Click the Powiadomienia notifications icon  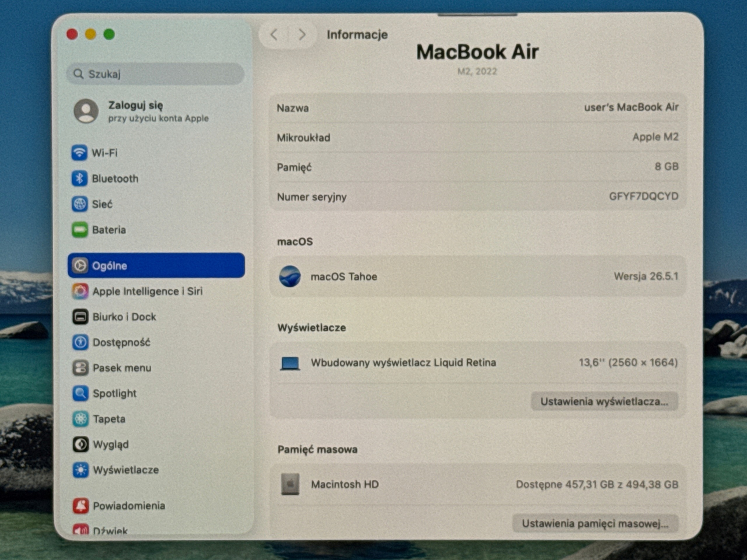81,505
